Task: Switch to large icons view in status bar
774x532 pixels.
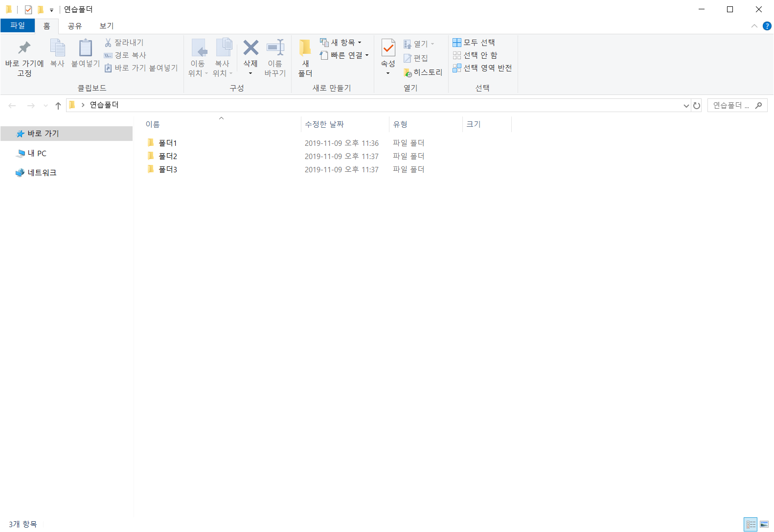Action: pos(764,524)
